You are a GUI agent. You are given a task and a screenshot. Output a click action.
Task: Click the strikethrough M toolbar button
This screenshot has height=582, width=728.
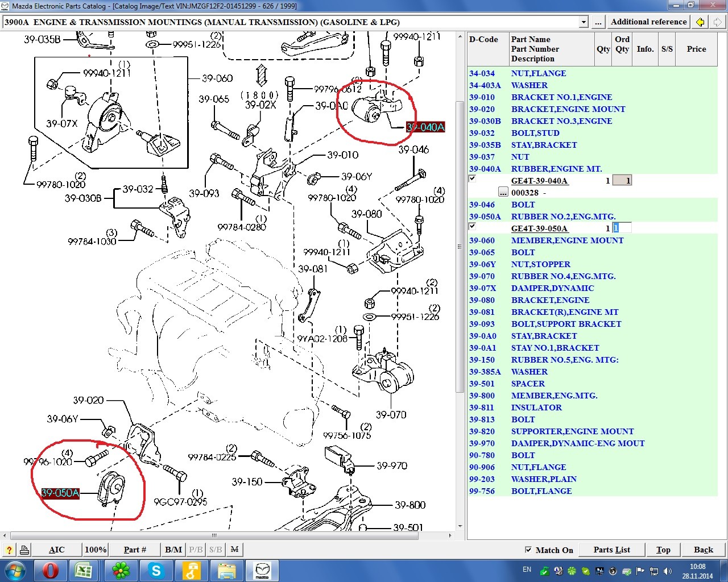click(x=234, y=550)
